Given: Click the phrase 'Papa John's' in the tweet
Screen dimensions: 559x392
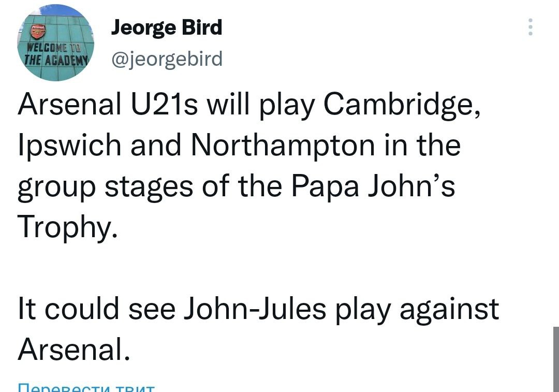Looking at the screenshot, I should [x=373, y=186].
